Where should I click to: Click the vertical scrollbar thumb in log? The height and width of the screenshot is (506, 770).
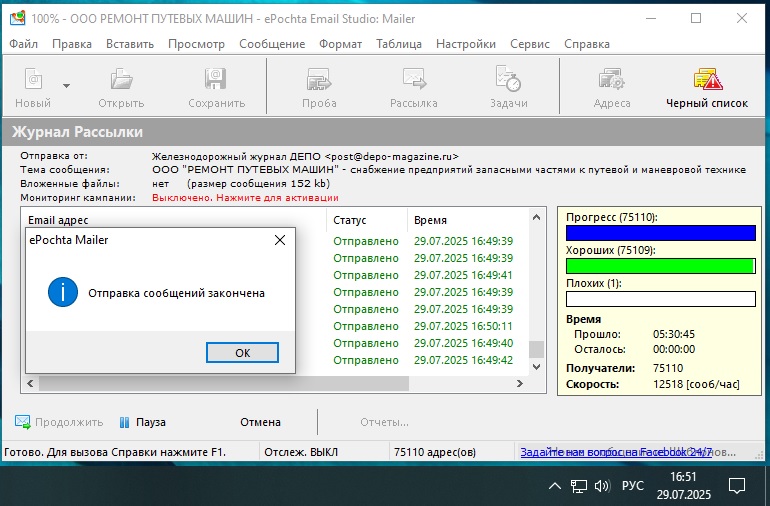click(536, 349)
